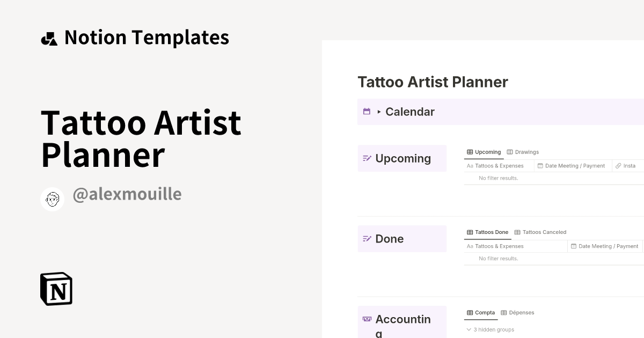Click the money icon beside Accounting
The height and width of the screenshot is (338, 644).
pos(367,319)
